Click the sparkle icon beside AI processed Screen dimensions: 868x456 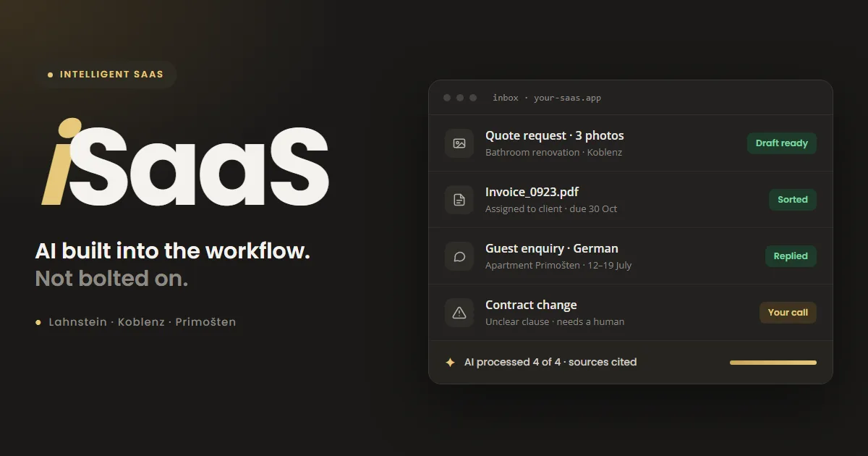tap(450, 363)
